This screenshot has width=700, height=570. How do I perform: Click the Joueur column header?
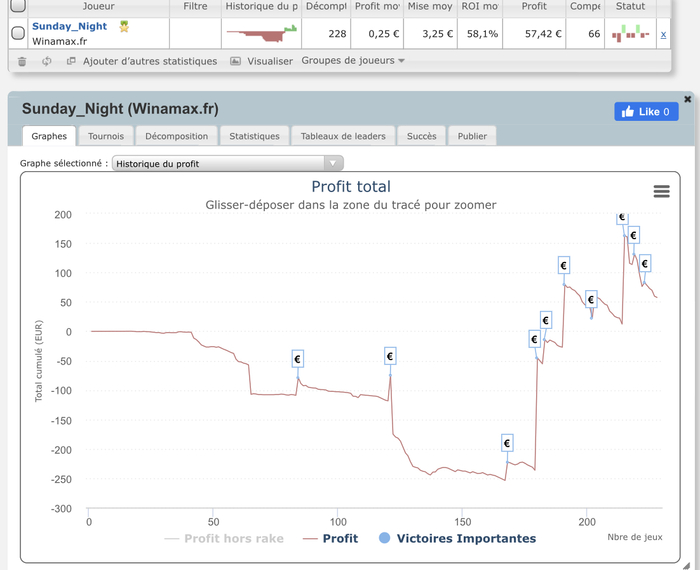[98, 6]
